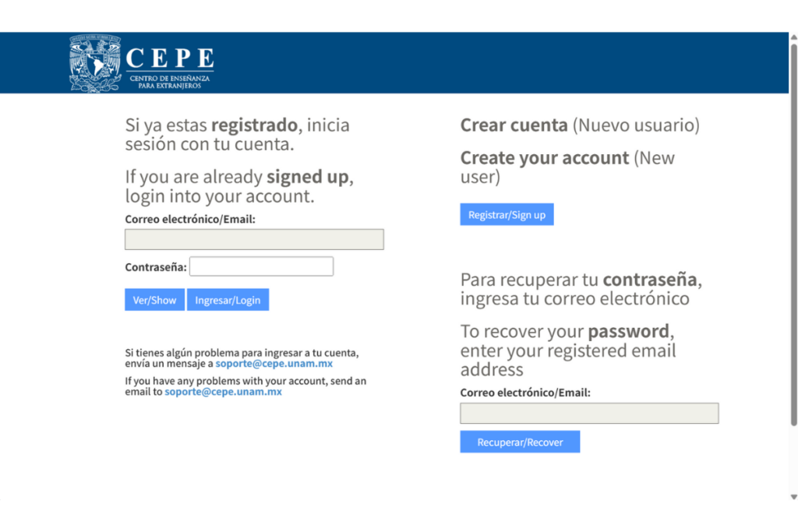Click the login Correo electrónico/Email label
This screenshot has width=798, height=532.
[190, 220]
